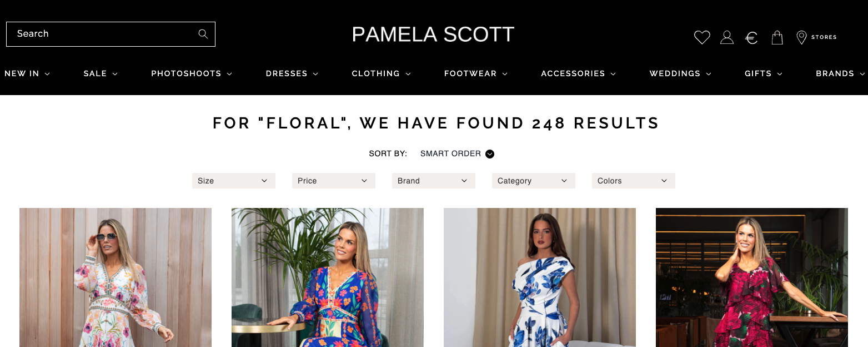This screenshot has width=868, height=347.
Task: Open the Dresses menu
Action: pyautogui.click(x=292, y=73)
